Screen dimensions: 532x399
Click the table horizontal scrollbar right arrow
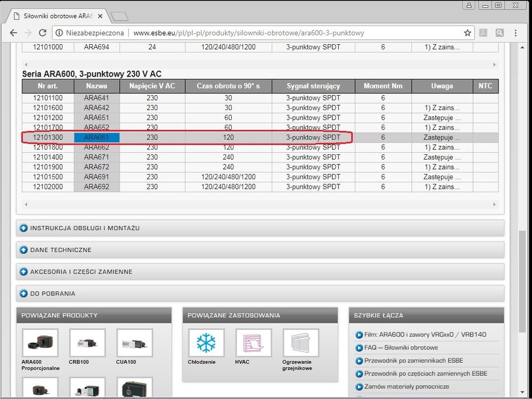pyautogui.click(x=494, y=204)
